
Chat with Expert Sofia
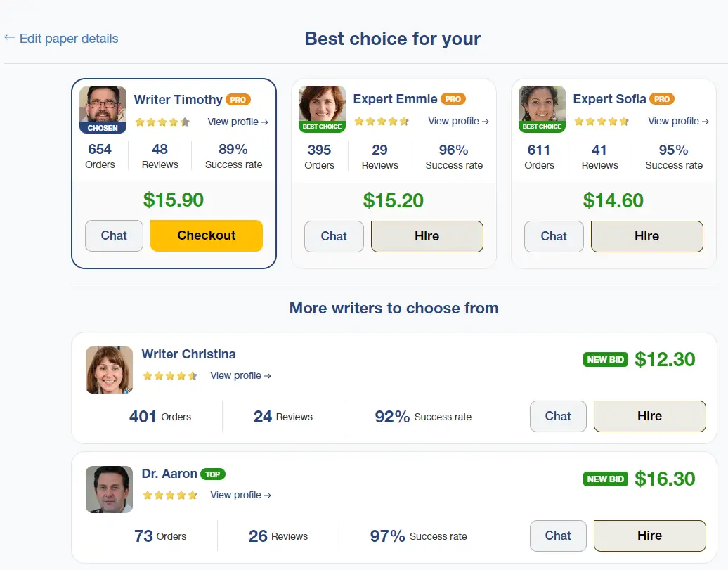[x=554, y=236]
